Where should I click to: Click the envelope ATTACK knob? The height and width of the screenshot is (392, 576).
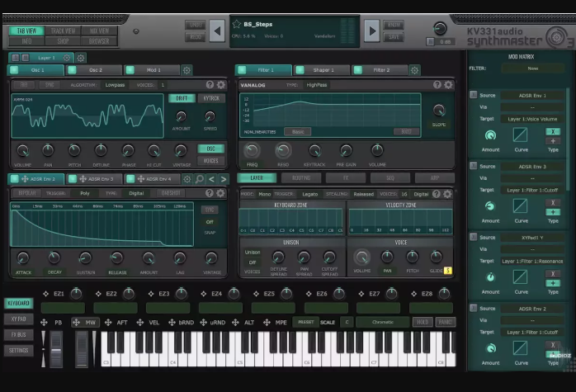pyautogui.click(x=23, y=258)
